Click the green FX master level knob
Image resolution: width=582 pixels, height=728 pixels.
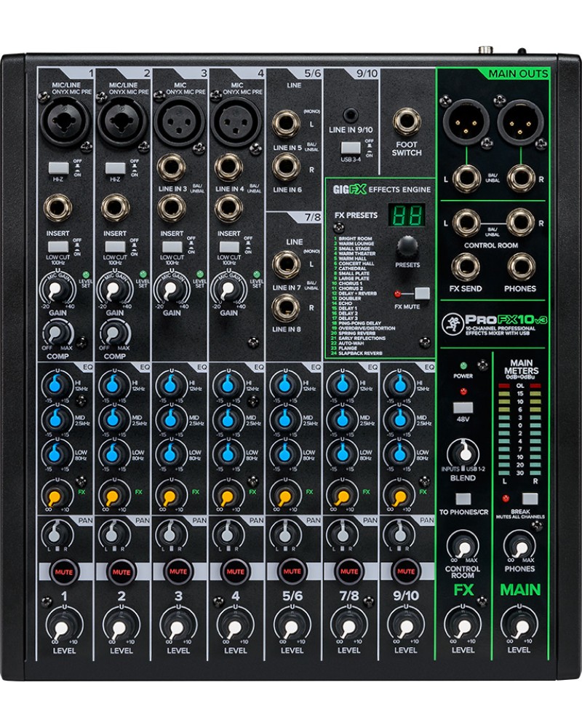[463, 625]
